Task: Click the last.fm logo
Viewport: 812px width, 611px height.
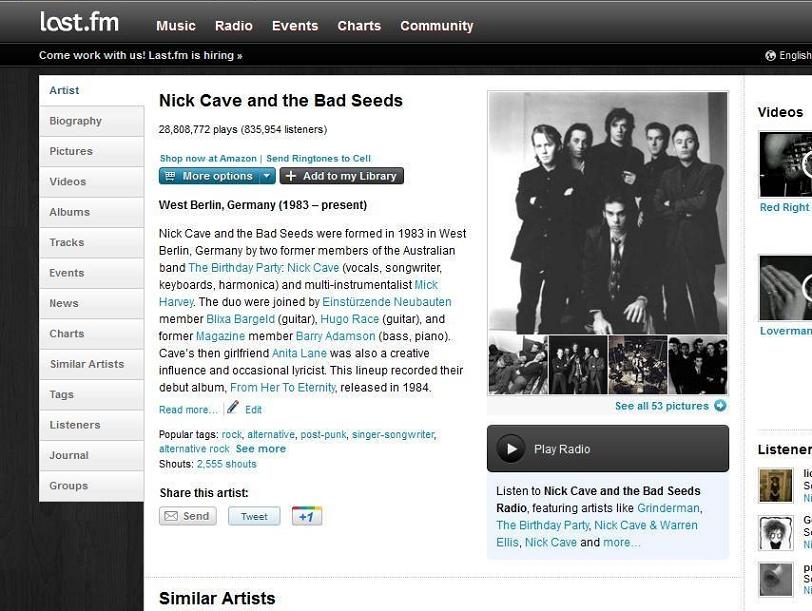Action: coord(79,22)
